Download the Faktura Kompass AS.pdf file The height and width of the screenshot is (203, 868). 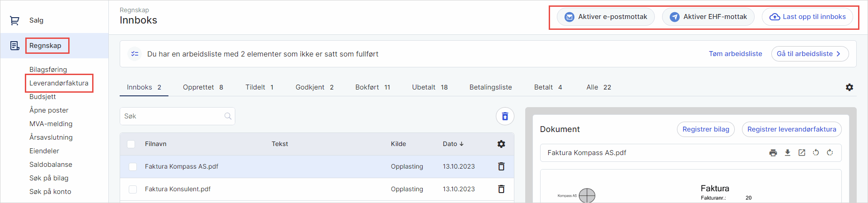coord(788,153)
